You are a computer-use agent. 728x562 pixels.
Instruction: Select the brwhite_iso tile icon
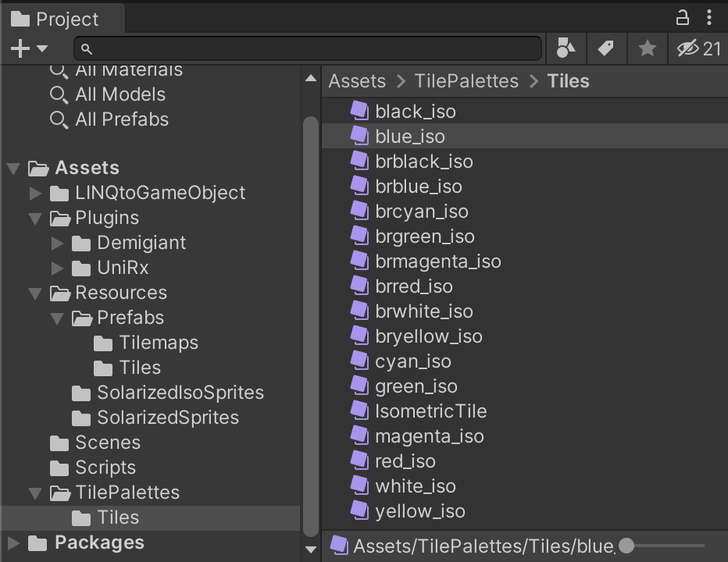click(x=359, y=311)
